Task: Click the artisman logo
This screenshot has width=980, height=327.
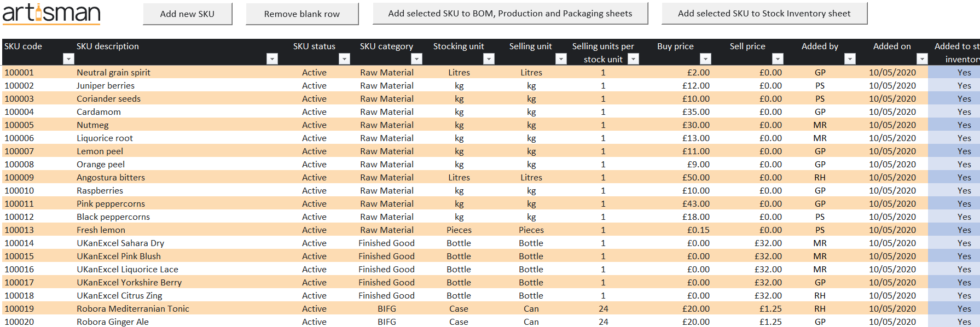Action: tap(51, 13)
